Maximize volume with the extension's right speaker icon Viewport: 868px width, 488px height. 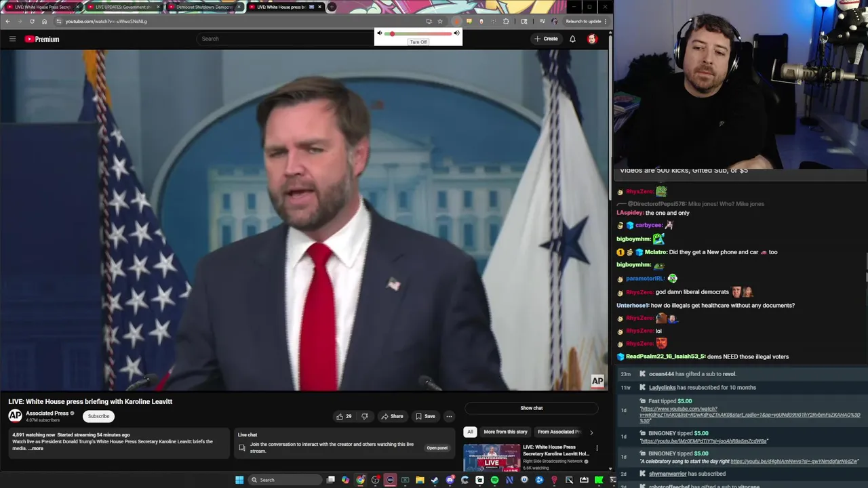click(456, 33)
